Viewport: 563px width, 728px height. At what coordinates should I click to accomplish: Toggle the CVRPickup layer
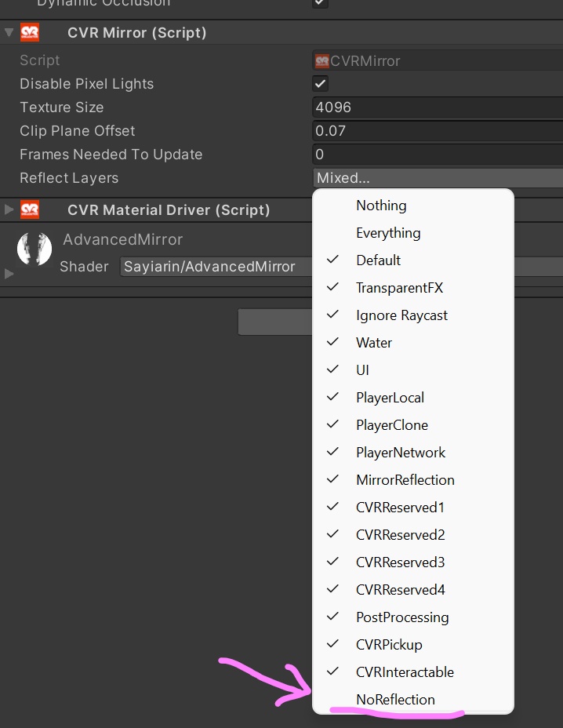point(413,644)
